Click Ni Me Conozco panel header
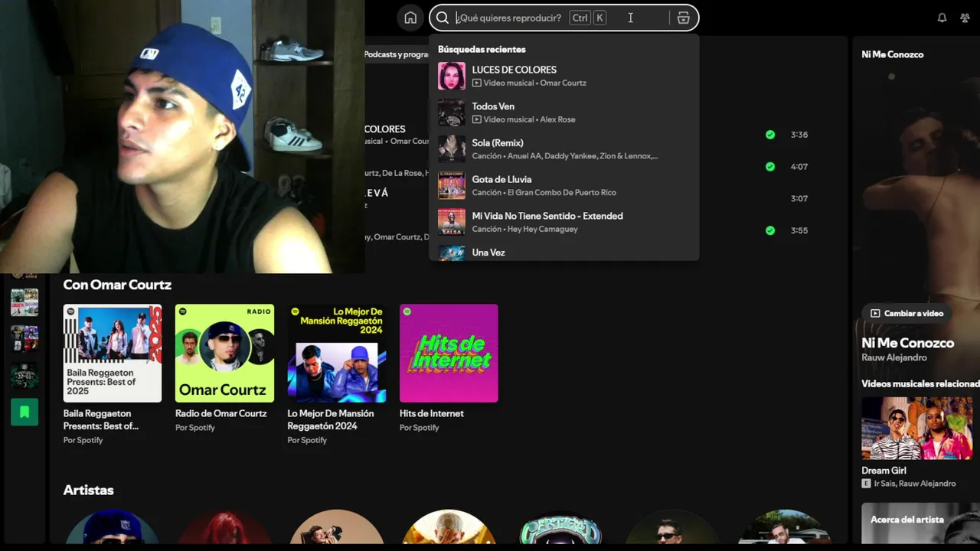 coord(893,54)
